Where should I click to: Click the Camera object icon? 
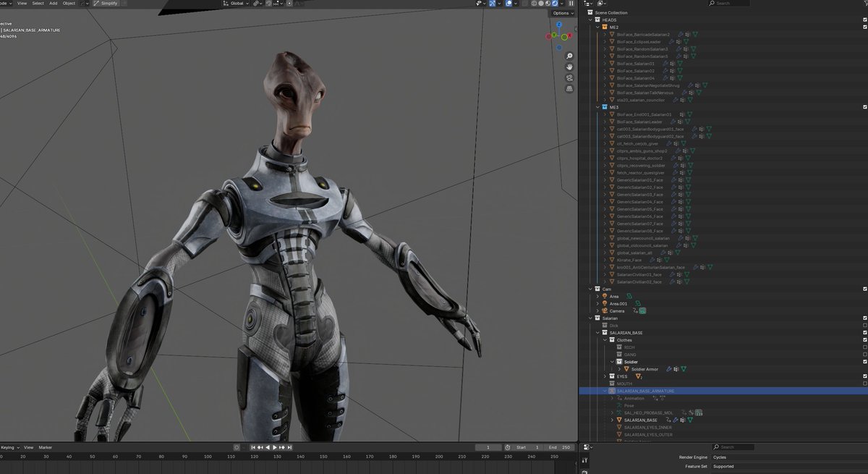click(605, 310)
